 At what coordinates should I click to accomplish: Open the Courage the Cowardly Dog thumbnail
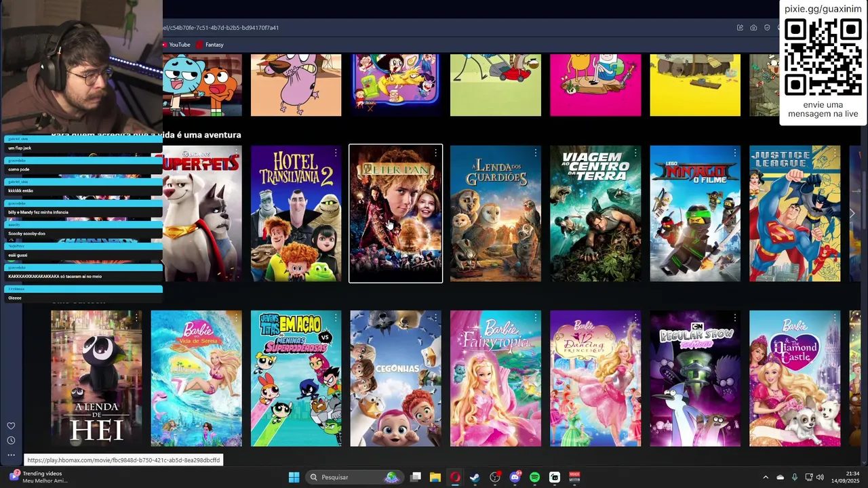click(x=296, y=85)
